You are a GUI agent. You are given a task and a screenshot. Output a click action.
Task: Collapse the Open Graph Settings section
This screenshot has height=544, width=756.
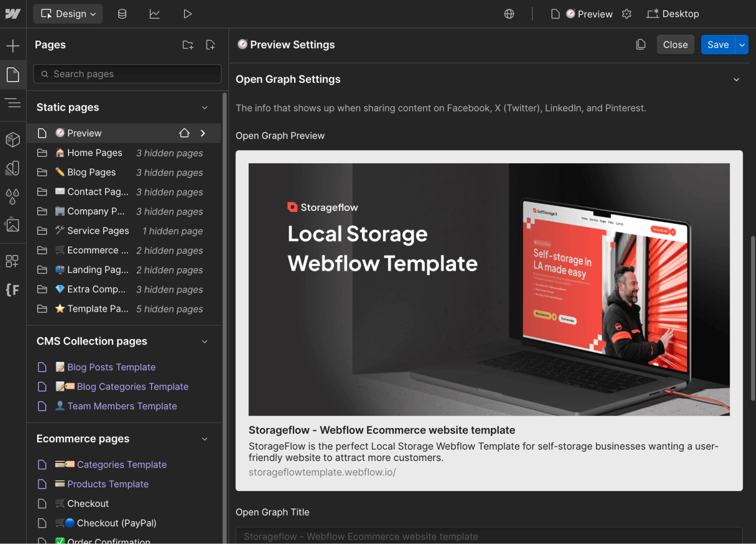click(737, 79)
